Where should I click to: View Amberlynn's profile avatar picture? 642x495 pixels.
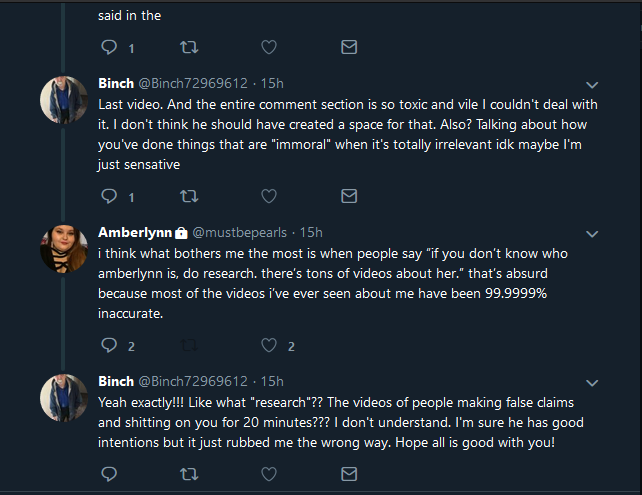pos(64,249)
